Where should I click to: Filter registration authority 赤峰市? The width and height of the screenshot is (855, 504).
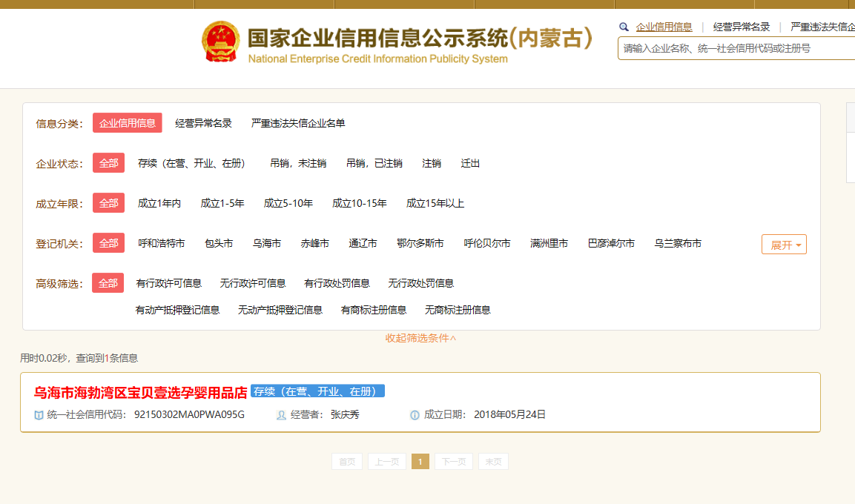click(x=314, y=244)
